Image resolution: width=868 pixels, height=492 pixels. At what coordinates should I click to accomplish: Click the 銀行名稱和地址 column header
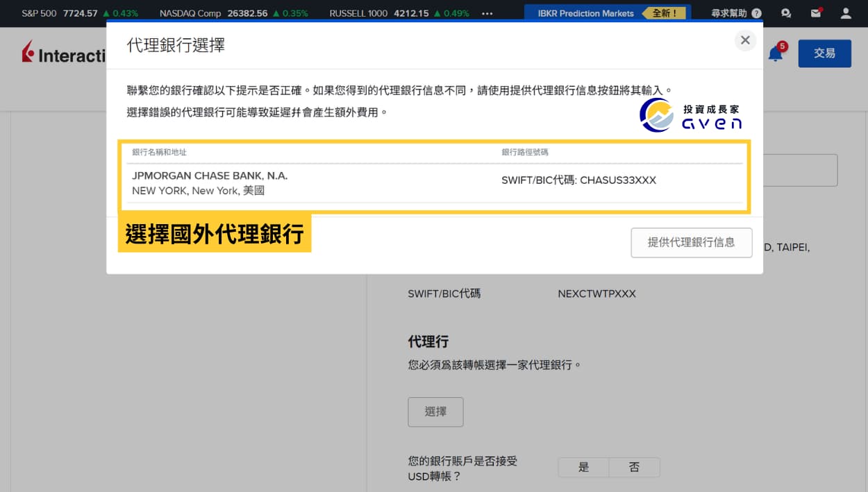159,152
